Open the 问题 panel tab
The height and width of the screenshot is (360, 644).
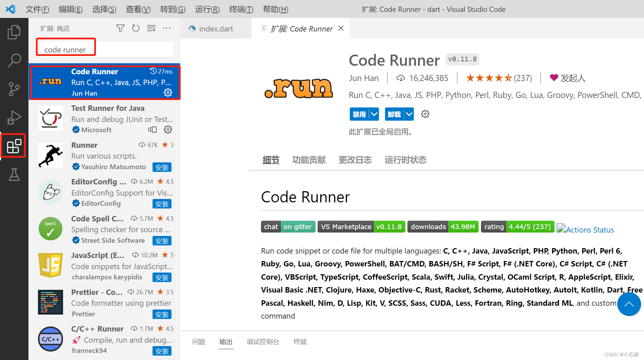tap(199, 342)
